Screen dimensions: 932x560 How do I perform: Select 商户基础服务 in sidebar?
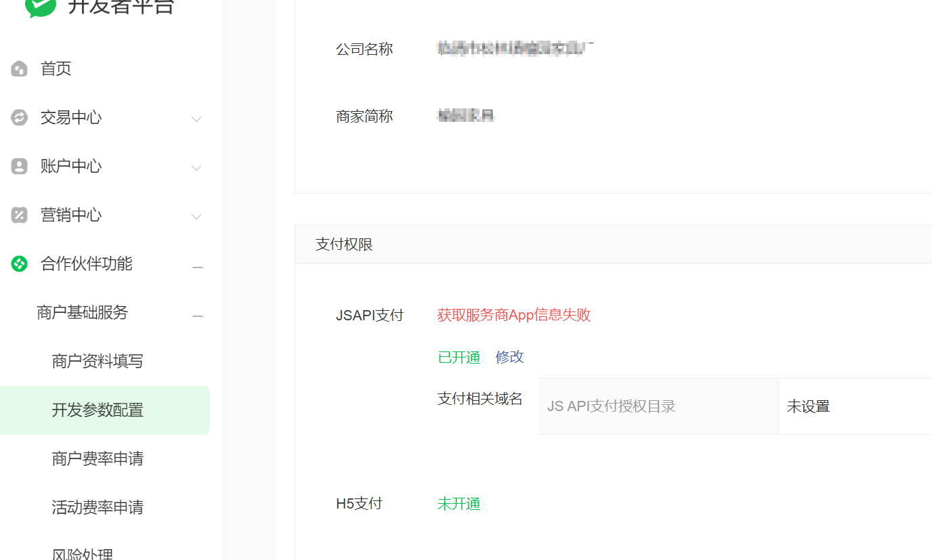(x=83, y=312)
